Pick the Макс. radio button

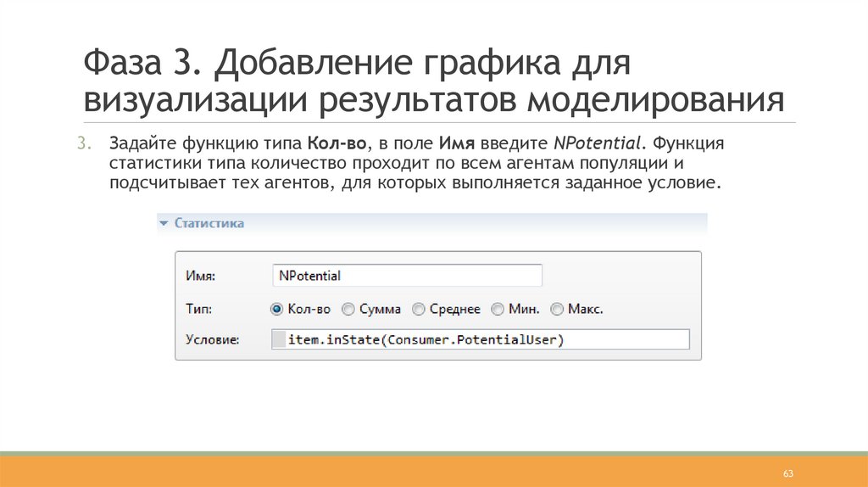557,309
